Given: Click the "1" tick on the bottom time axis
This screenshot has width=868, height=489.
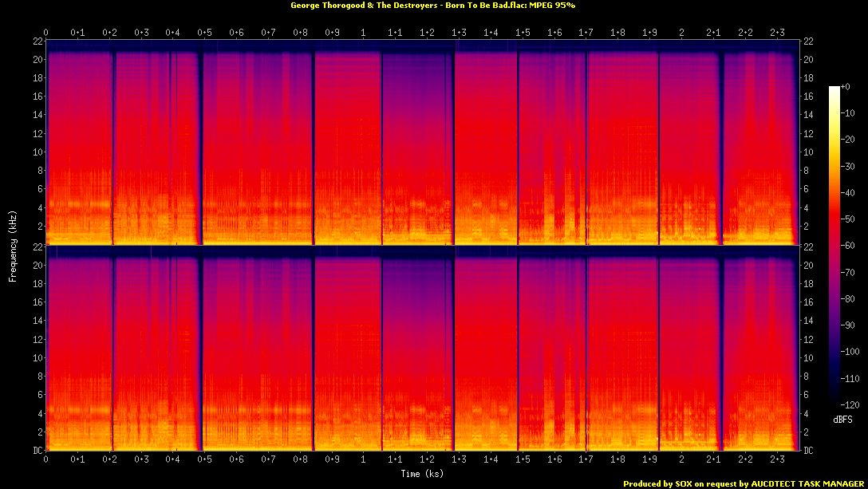Looking at the screenshot, I should pyautogui.click(x=364, y=460).
